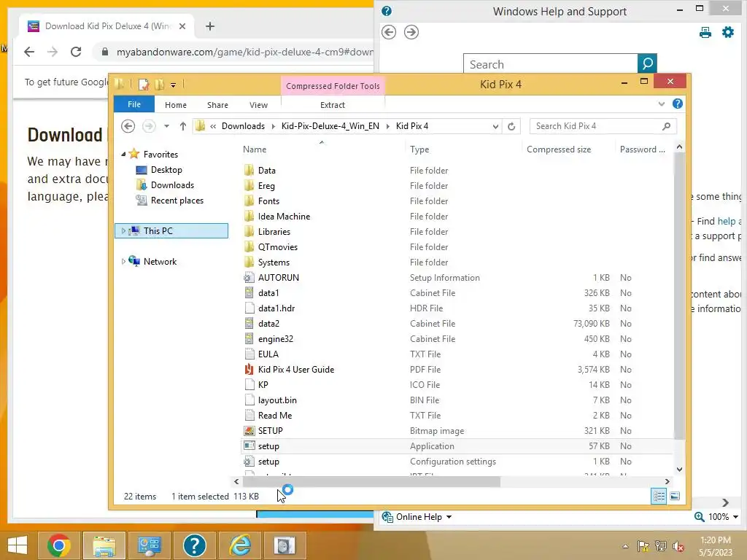
Task: Select the setup Application file row
Action: coord(457,446)
